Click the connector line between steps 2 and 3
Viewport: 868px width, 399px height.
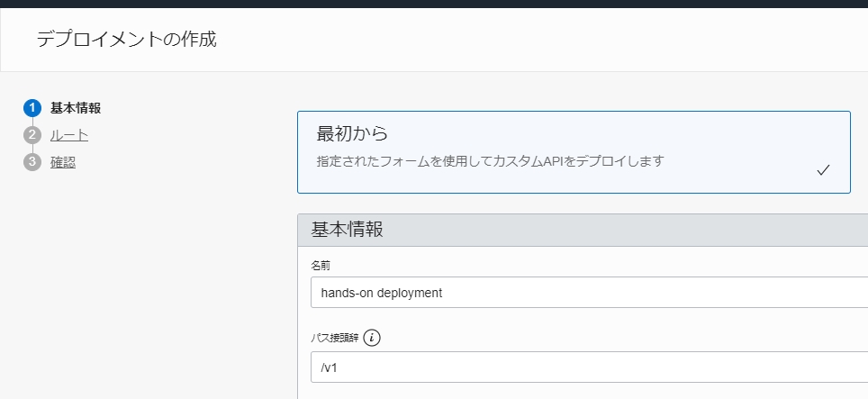32,149
